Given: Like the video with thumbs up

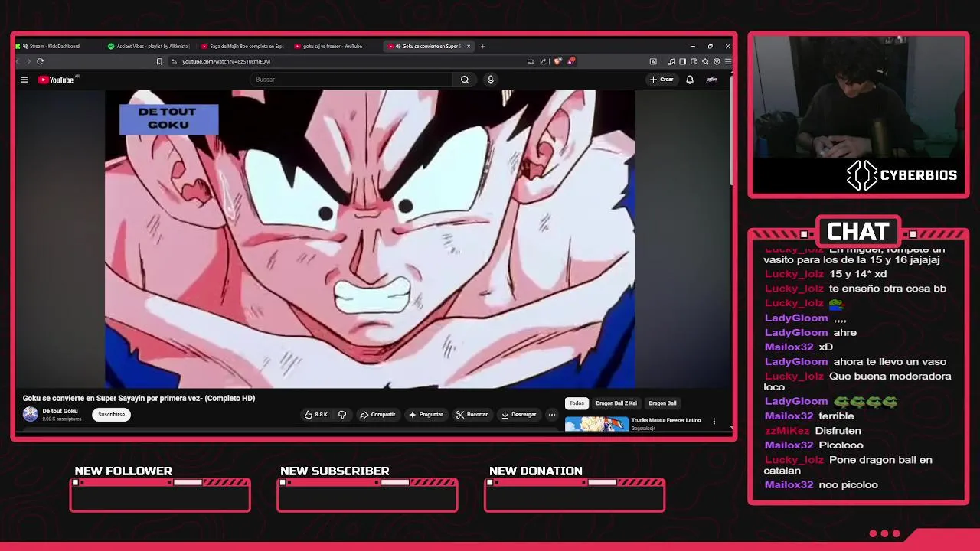Looking at the screenshot, I should point(315,415).
